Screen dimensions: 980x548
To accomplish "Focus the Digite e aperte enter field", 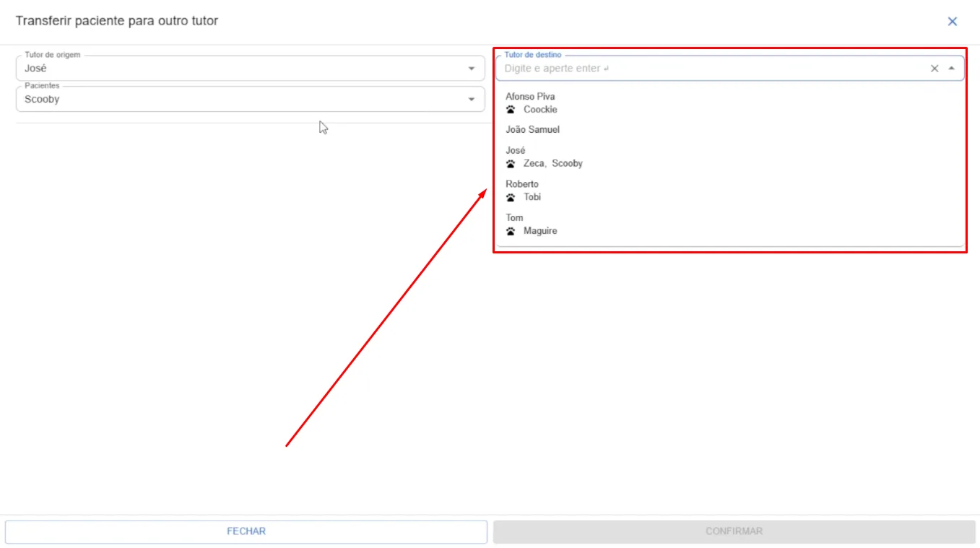I will pos(711,69).
